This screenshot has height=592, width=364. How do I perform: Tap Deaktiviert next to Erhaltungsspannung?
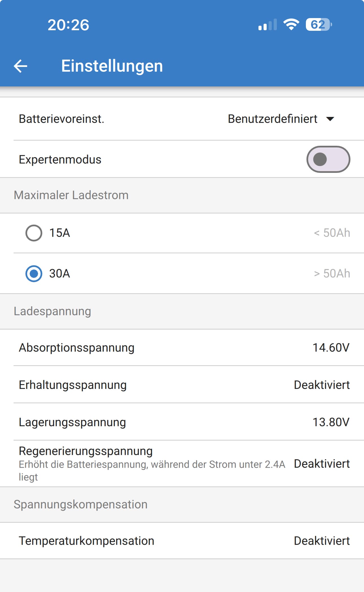pyautogui.click(x=322, y=385)
